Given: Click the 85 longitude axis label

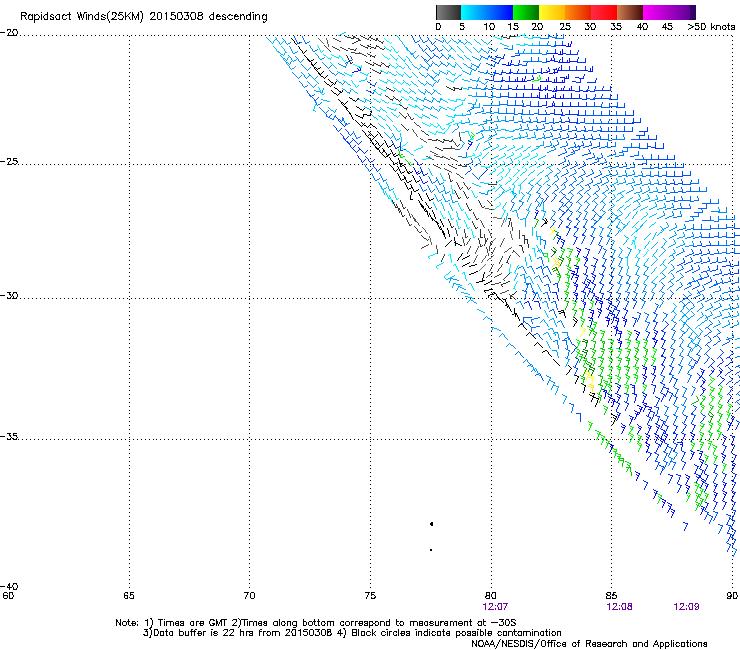Looking at the screenshot, I should (x=611, y=596).
